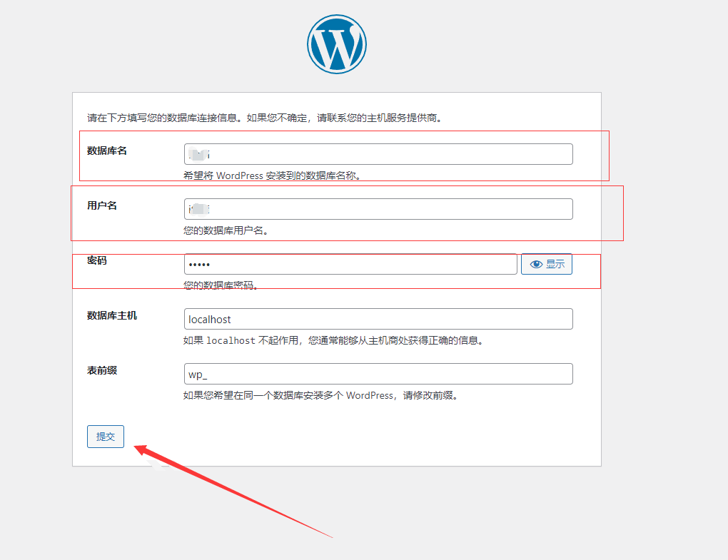
Task: Click the hint text under the 数据库名 field
Action: (x=271, y=175)
